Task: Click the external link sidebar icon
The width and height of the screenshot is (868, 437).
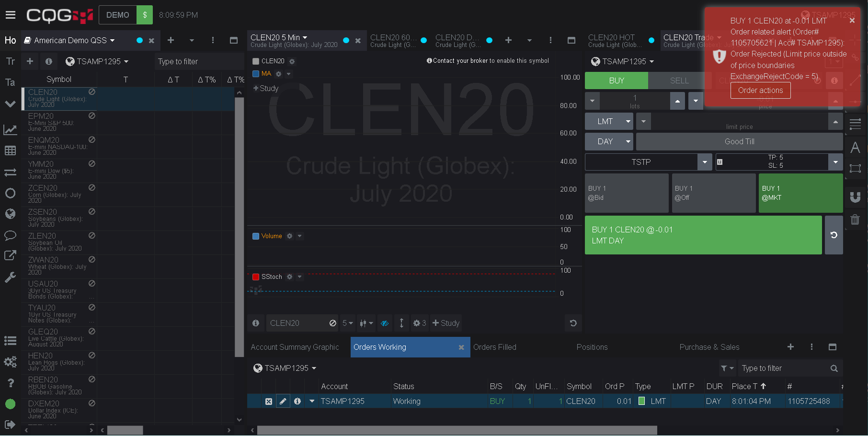Action: click(x=10, y=256)
